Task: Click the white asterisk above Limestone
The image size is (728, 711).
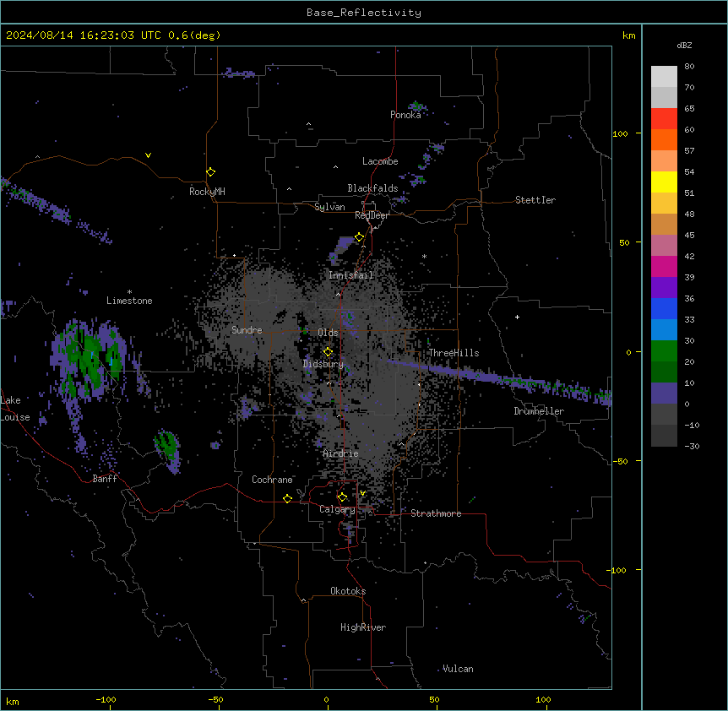Action: pyautogui.click(x=129, y=292)
